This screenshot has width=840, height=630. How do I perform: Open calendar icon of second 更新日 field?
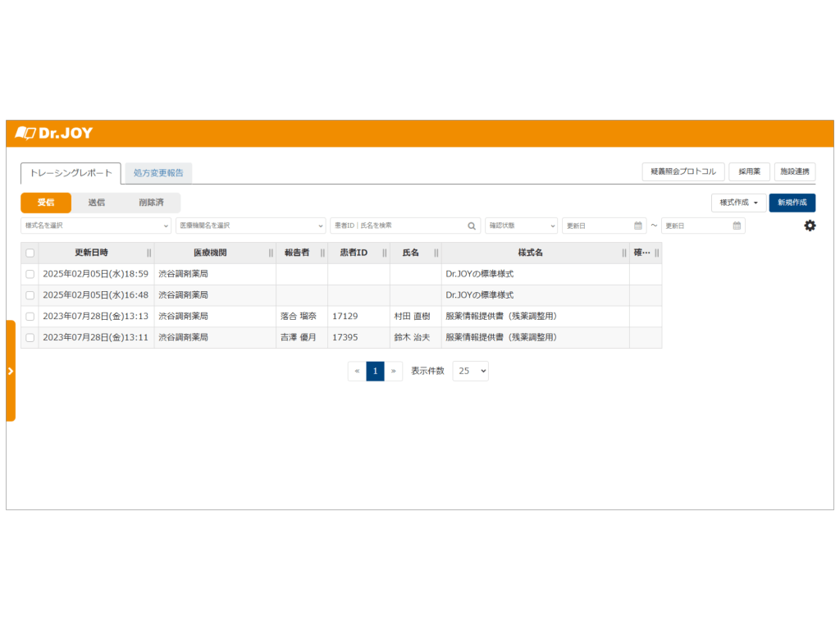point(737,226)
